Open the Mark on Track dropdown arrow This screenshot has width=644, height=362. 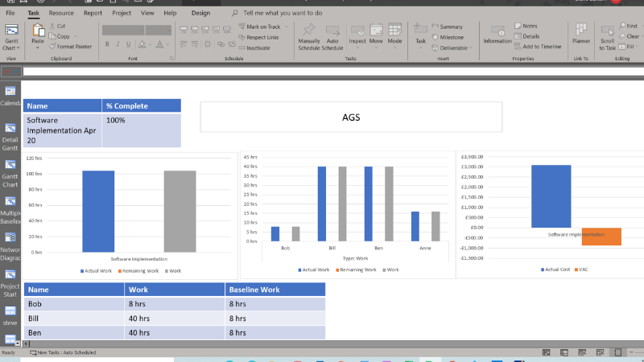(x=285, y=27)
